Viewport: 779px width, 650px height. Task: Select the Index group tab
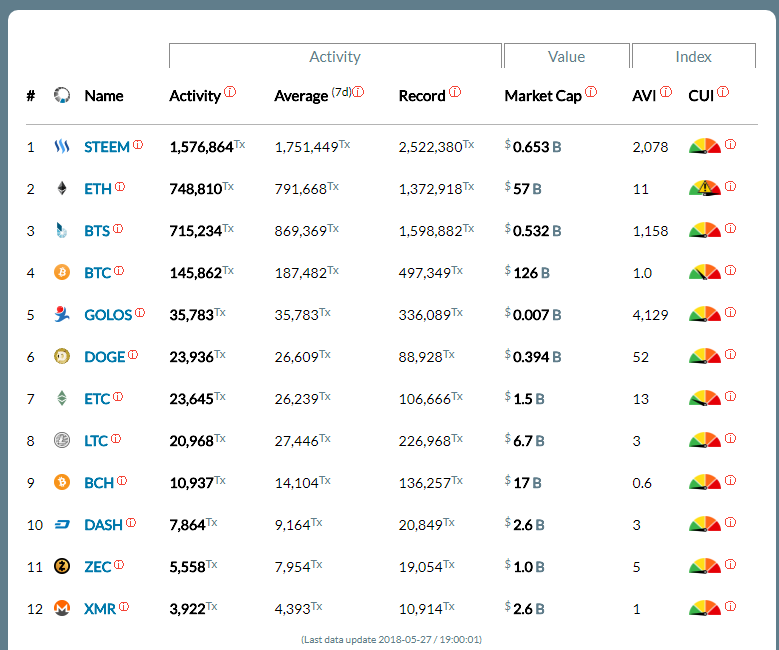click(694, 56)
